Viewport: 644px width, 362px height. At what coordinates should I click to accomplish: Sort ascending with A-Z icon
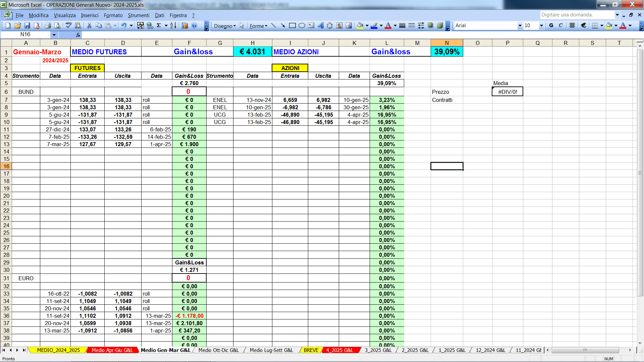(173, 25)
